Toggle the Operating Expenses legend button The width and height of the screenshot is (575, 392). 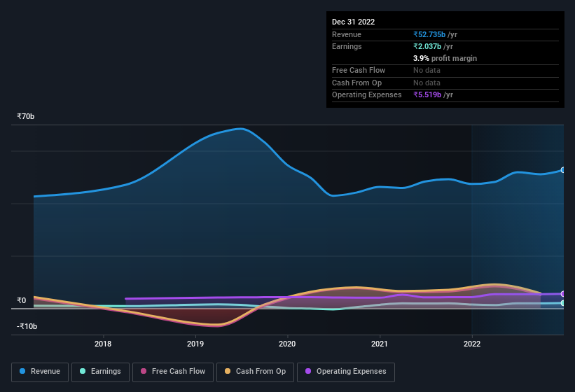point(346,372)
